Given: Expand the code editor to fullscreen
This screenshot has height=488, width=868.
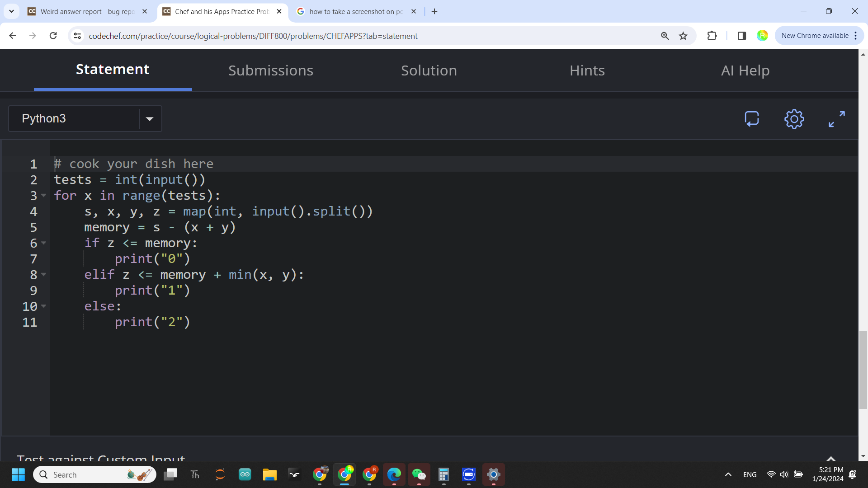Looking at the screenshot, I should point(836,119).
